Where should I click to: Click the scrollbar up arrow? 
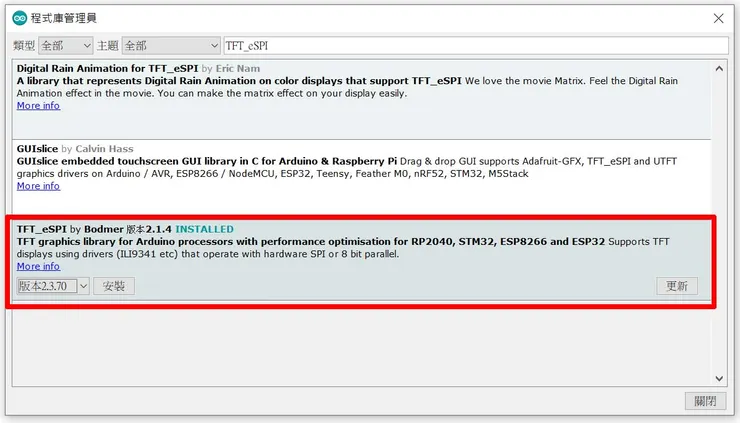click(719, 68)
